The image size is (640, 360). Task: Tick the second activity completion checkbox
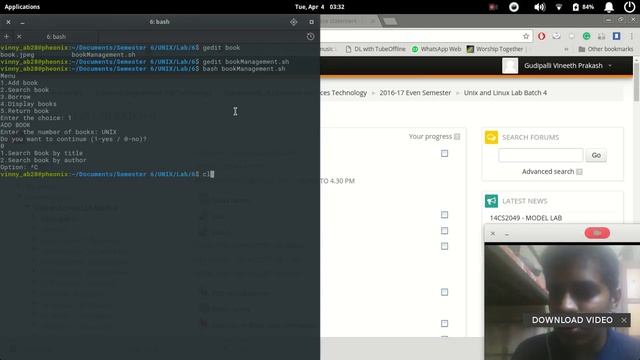click(x=444, y=215)
